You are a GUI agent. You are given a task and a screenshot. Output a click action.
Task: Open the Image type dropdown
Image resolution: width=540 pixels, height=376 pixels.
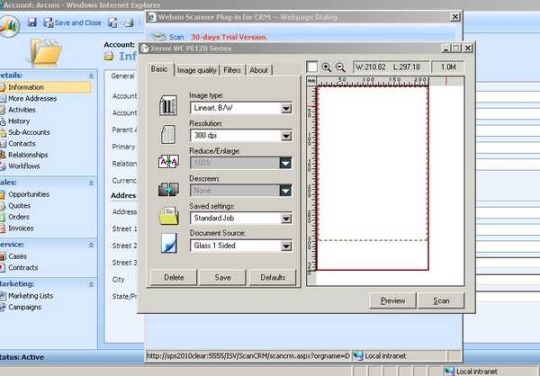coord(286,108)
